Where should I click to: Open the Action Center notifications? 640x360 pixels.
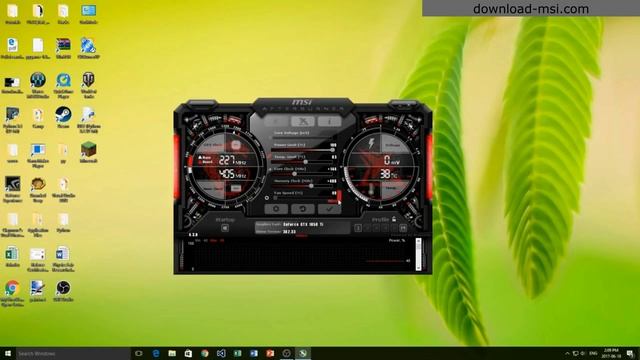coord(631,353)
